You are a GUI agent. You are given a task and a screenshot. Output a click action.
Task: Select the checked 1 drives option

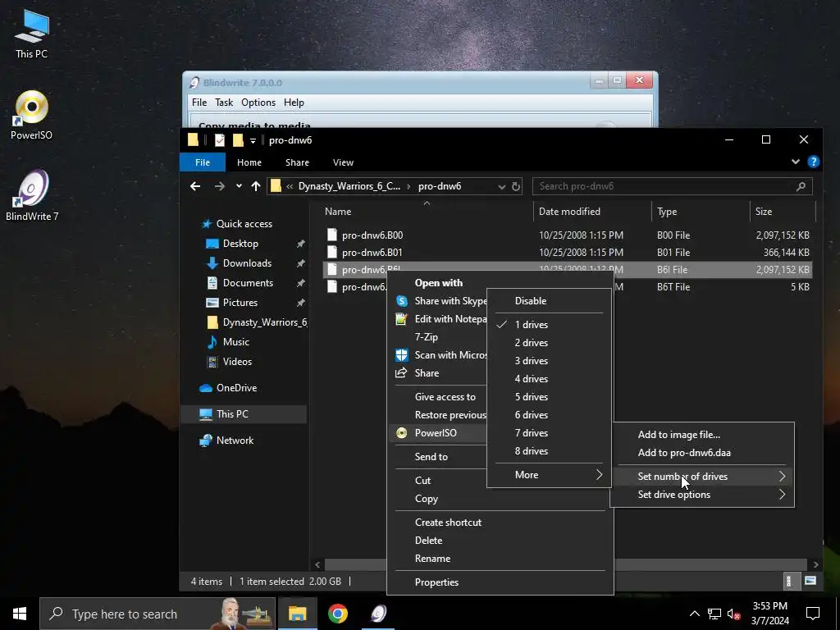pyautogui.click(x=549, y=325)
